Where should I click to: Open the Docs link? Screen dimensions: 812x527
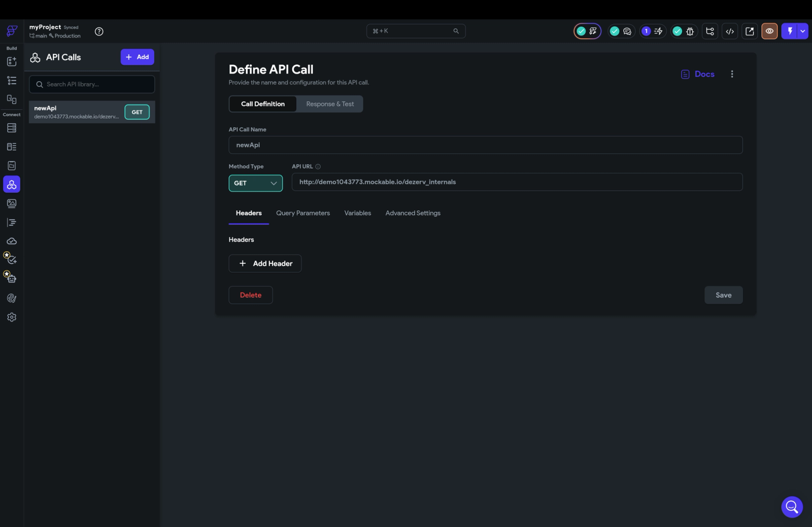698,74
